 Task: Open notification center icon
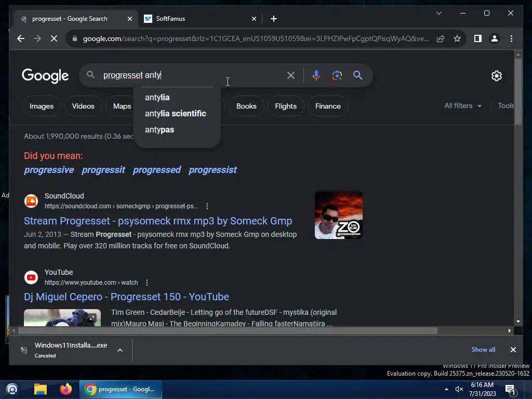(510, 390)
